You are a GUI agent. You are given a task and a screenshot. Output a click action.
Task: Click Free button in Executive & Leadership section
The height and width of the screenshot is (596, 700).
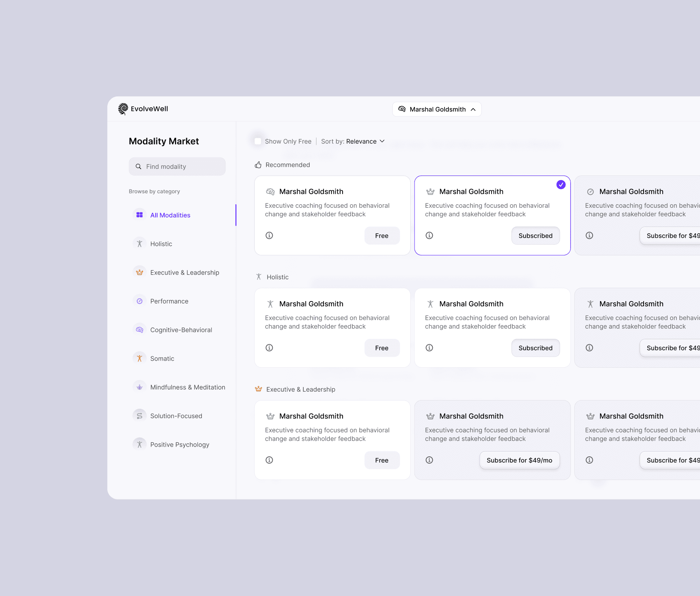pyautogui.click(x=382, y=460)
